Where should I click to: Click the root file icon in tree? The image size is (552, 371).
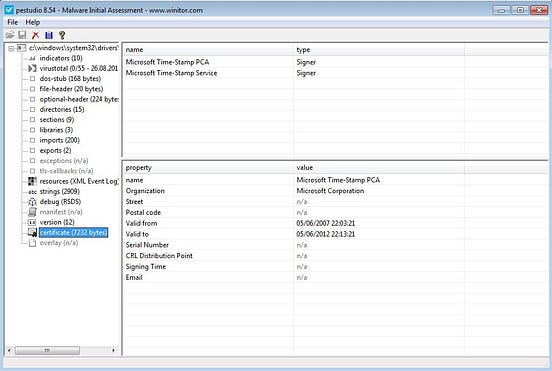[x=21, y=48]
